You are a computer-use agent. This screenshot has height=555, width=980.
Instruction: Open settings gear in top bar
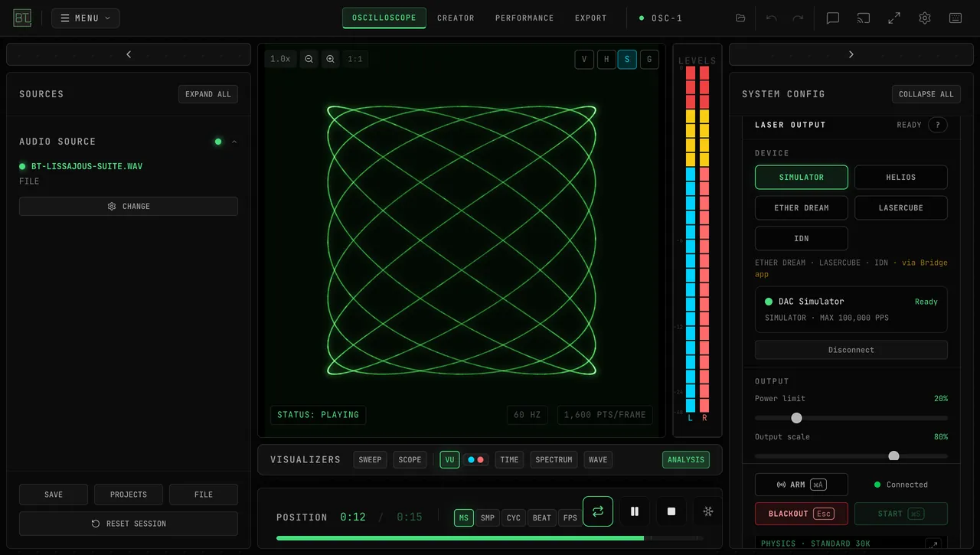[925, 18]
